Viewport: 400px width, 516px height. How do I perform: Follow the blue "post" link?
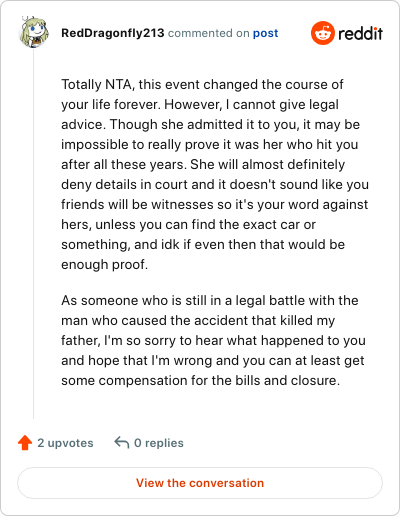(x=265, y=33)
